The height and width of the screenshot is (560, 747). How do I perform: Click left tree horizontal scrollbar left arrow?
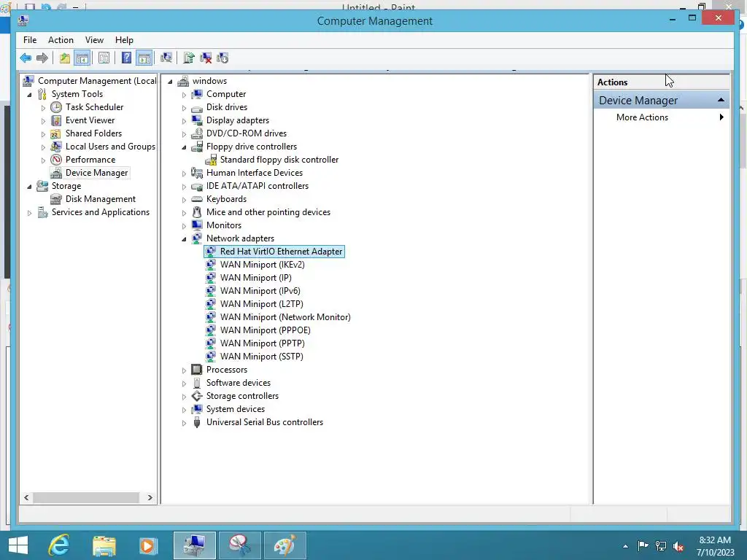point(27,497)
